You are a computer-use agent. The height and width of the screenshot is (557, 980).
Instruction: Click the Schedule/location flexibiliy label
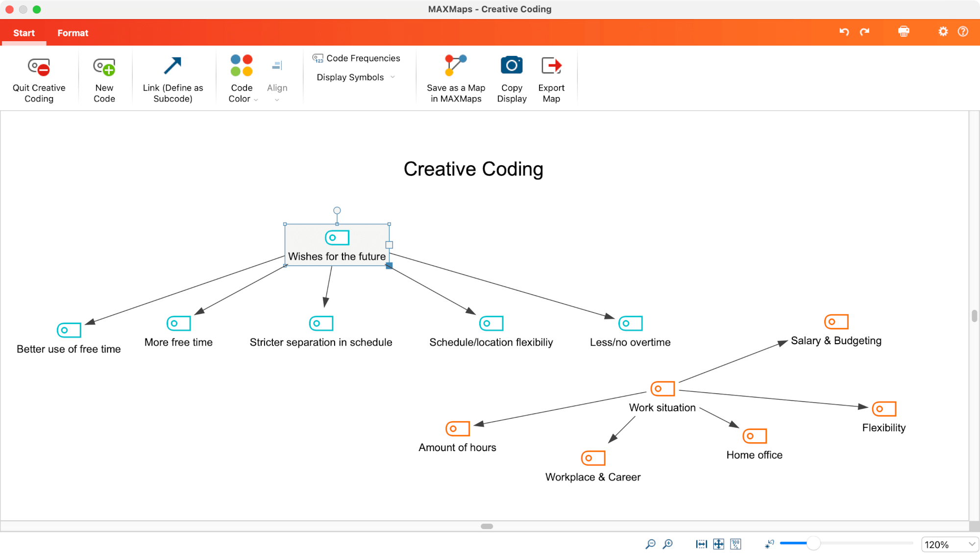tap(491, 343)
